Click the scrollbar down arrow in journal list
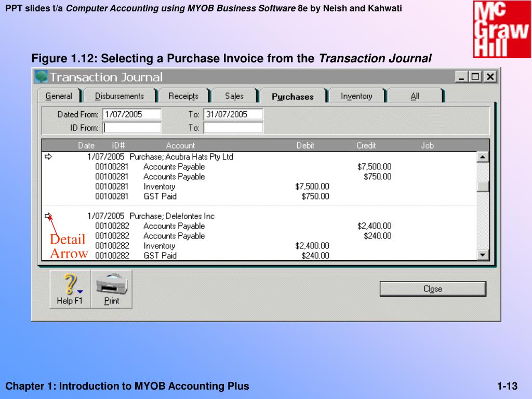 (483, 255)
